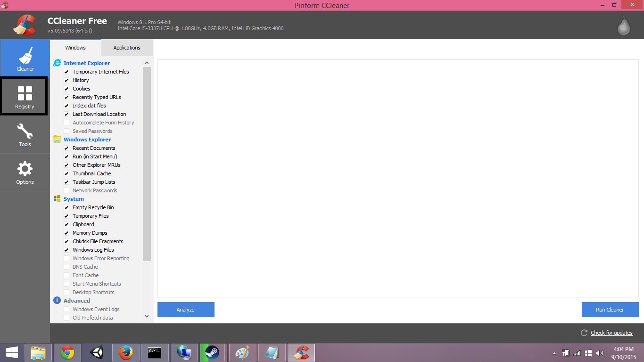Click the volume speaker tray icon
The width and height of the screenshot is (644, 362).
600,353
